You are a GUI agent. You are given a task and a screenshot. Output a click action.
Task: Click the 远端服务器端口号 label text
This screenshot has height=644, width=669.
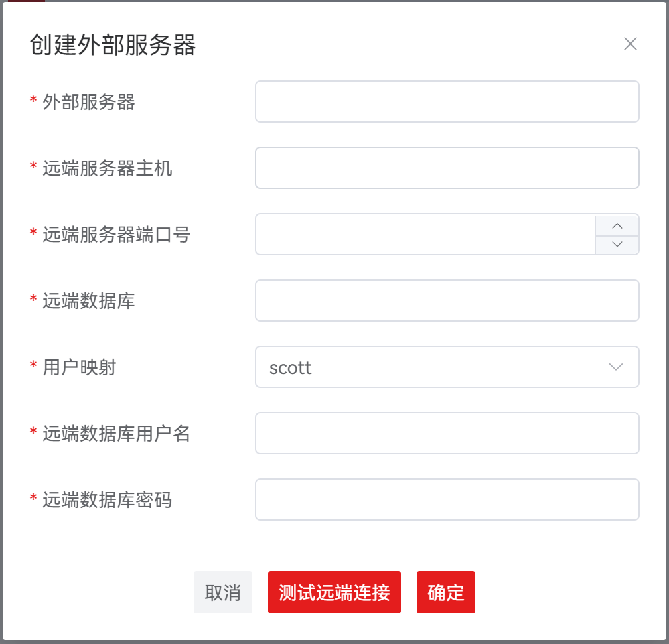coord(117,235)
